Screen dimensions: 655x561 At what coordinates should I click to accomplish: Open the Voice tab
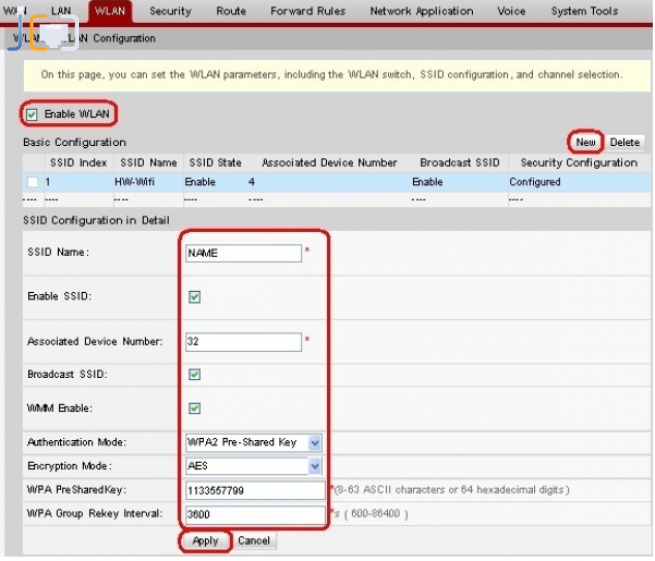pos(511,11)
